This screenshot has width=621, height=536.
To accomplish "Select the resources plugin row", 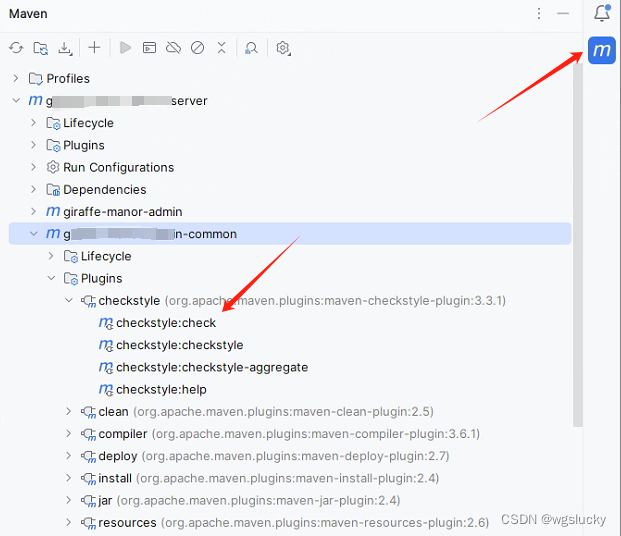I will coord(290,523).
